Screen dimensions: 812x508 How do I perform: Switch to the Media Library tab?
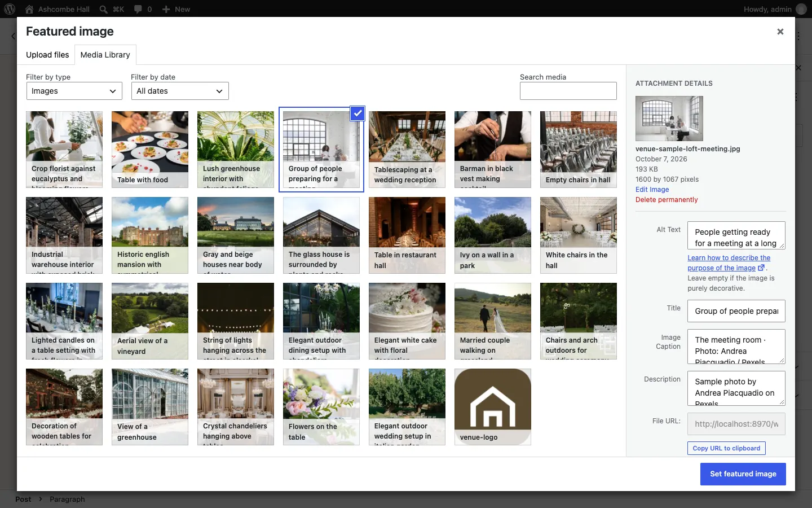point(105,55)
